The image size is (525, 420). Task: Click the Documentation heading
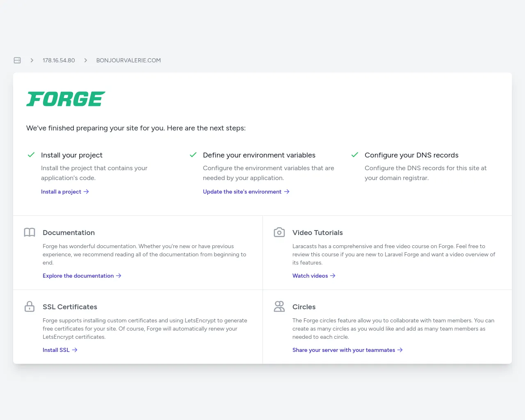click(x=68, y=233)
